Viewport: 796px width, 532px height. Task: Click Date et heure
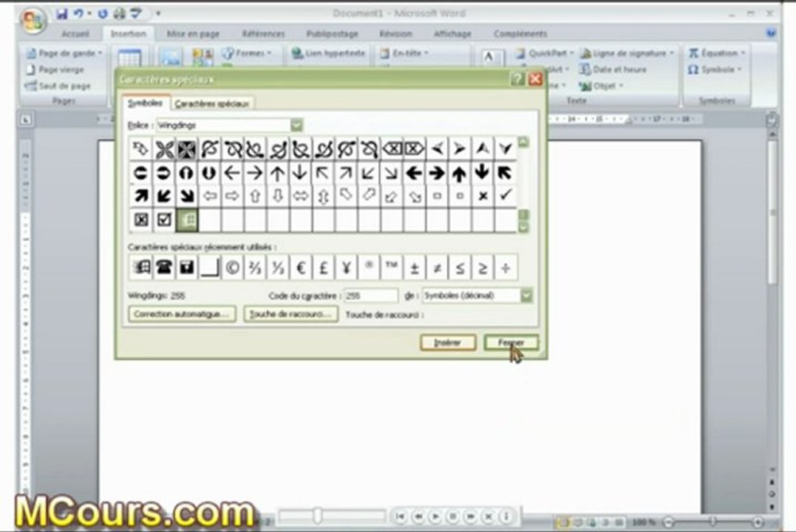tap(613, 69)
